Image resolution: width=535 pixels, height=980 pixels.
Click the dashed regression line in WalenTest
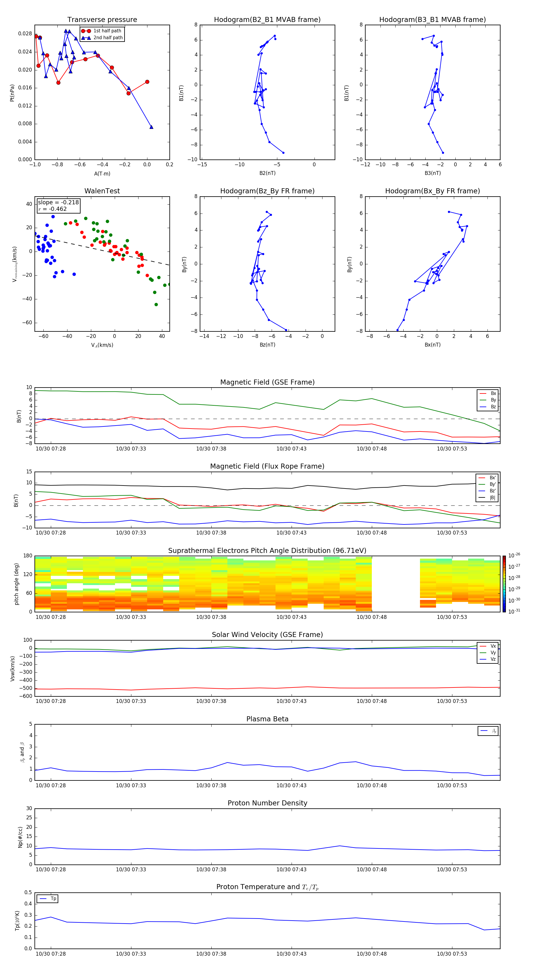coord(102,250)
